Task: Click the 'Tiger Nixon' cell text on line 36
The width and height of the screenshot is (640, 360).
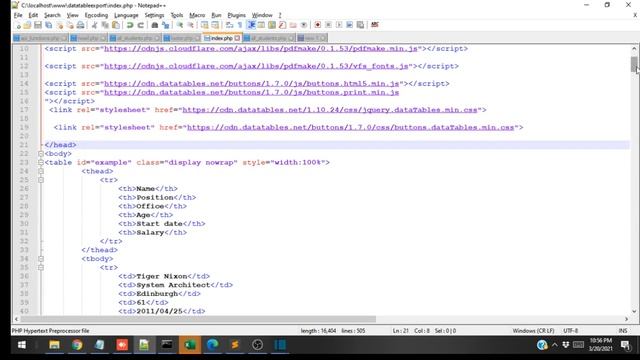Action: pos(162,276)
